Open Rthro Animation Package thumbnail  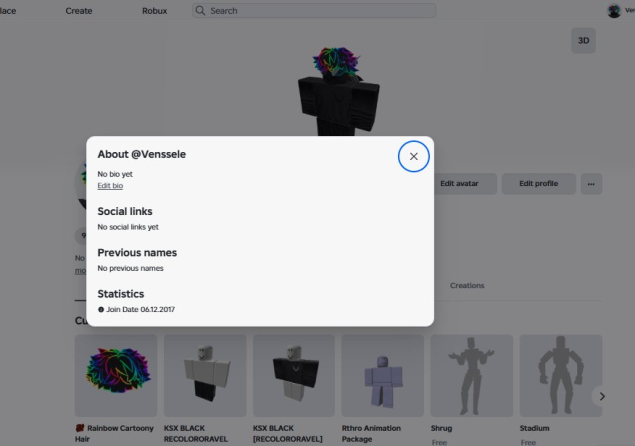[383, 376]
